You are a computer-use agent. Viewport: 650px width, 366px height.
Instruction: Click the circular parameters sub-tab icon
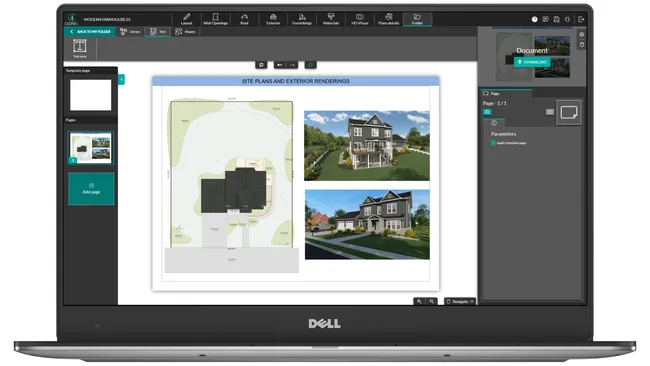(494, 123)
